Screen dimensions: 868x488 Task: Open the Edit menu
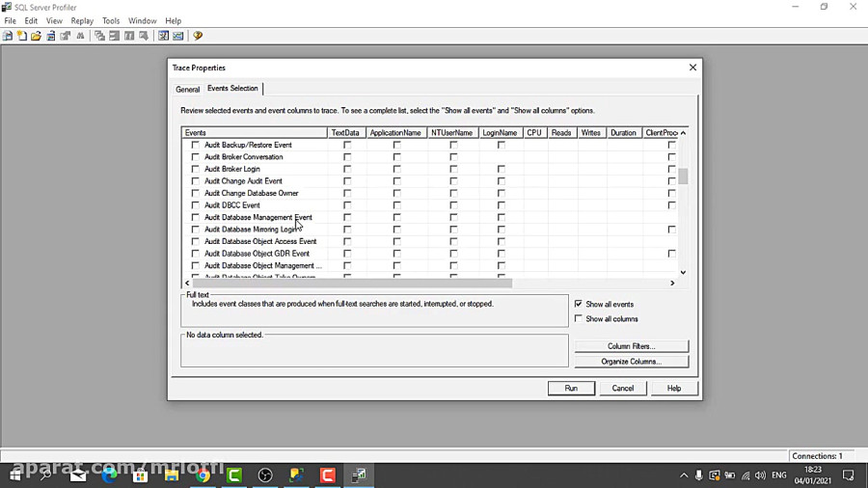click(x=31, y=20)
